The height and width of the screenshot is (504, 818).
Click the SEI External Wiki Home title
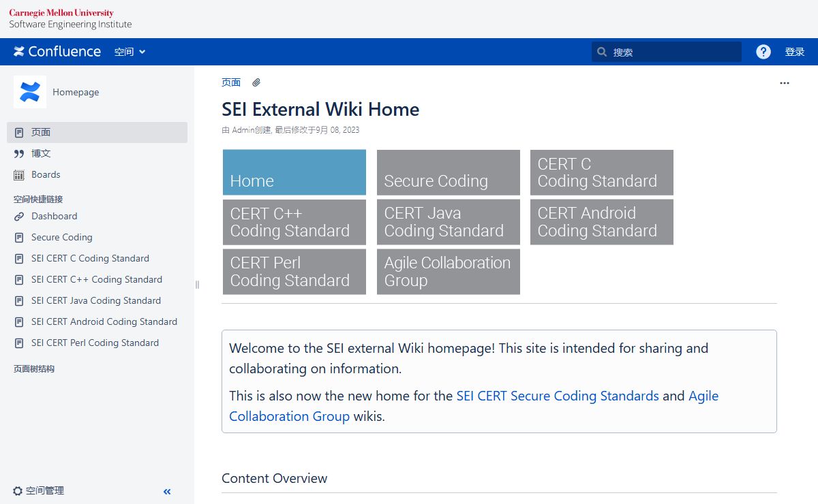tap(320, 109)
